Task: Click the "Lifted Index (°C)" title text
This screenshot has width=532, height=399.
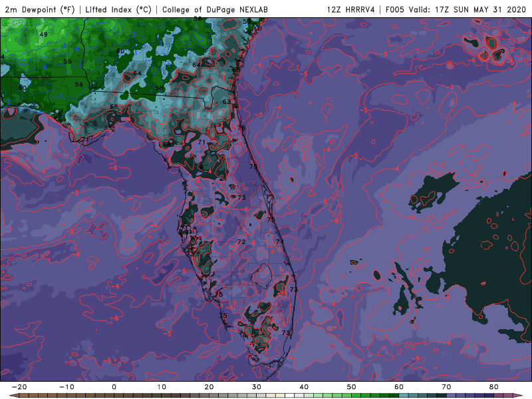Action: tap(118, 9)
